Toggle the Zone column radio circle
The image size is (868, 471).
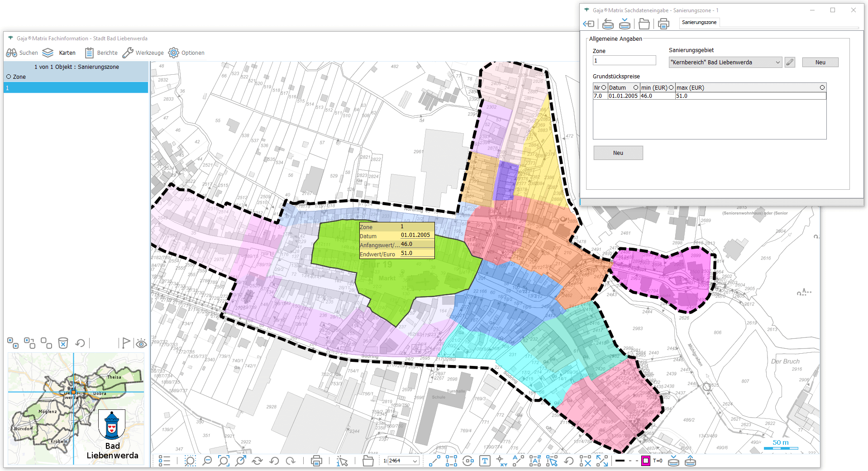click(x=9, y=77)
